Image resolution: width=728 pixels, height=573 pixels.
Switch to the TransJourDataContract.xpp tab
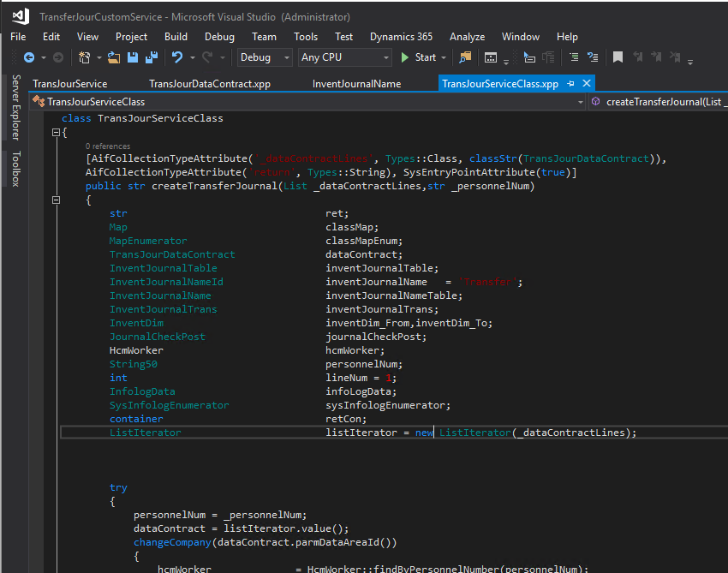click(x=209, y=84)
